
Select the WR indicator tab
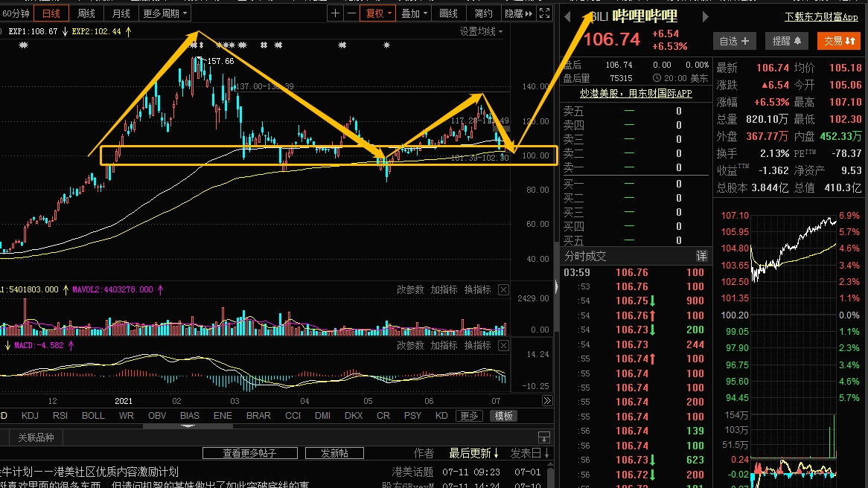click(x=127, y=416)
